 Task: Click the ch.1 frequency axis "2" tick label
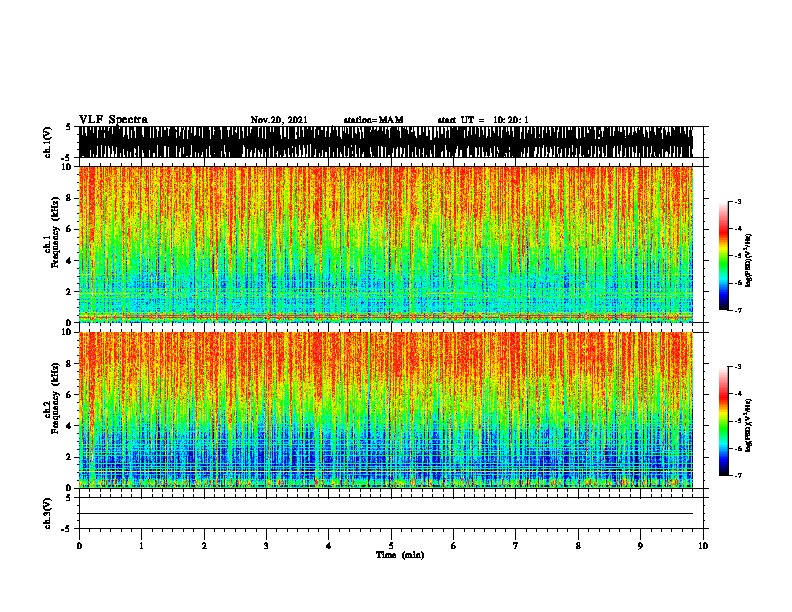click(x=70, y=292)
